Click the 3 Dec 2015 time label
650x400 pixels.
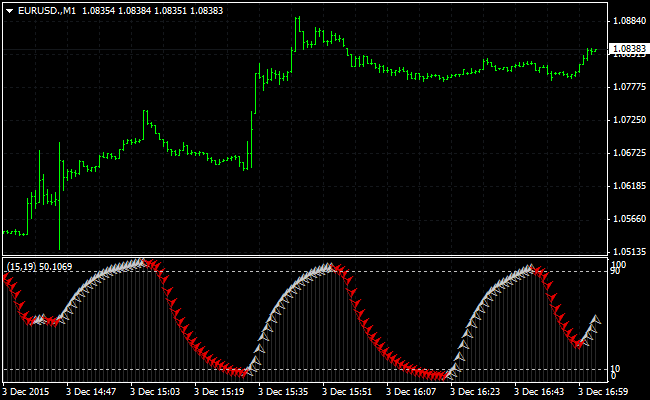(x=26, y=391)
